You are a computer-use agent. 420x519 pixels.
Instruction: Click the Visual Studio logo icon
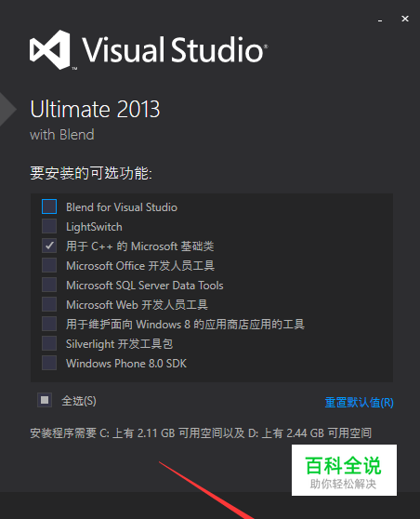pos(50,50)
